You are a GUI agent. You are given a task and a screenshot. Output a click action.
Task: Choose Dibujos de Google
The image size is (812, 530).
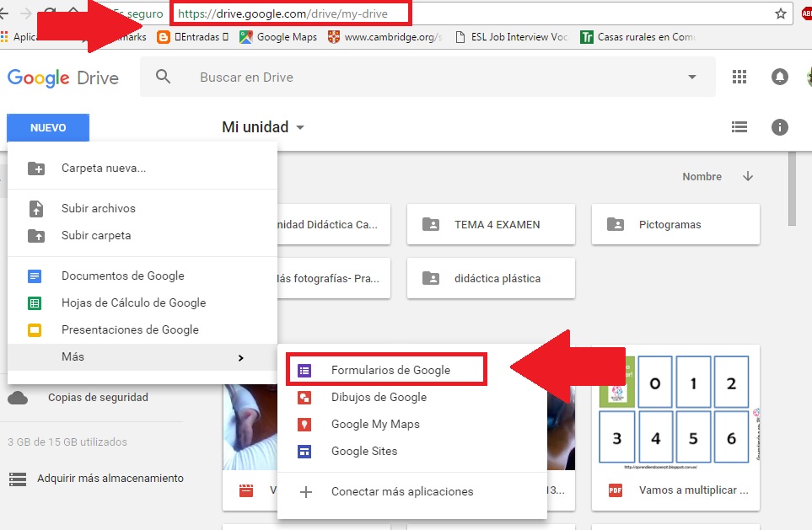click(412, 397)
